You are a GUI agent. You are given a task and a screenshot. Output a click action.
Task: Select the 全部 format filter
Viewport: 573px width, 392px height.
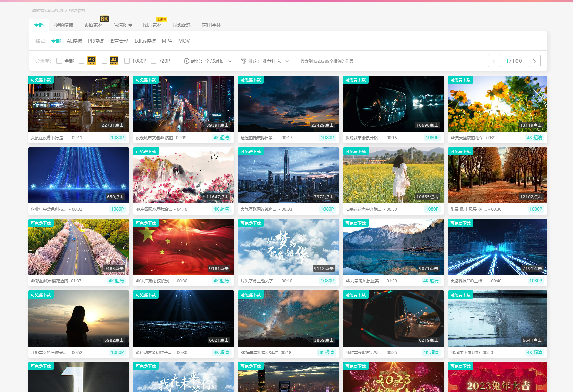[56, 41]
